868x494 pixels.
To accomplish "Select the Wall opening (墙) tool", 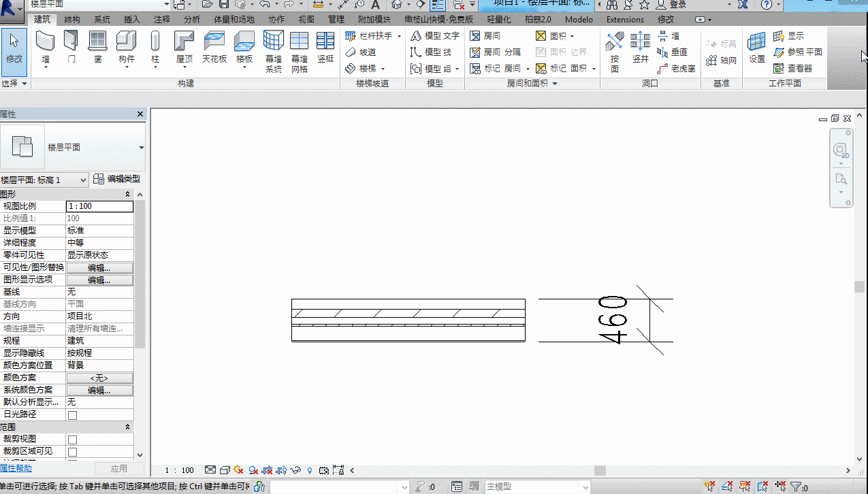I will (669, 35).
